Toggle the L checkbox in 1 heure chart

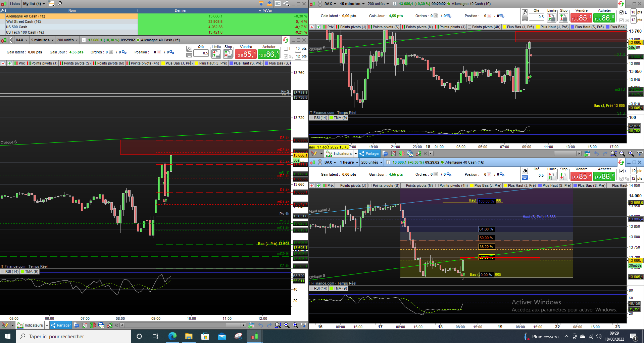coord(622,171)
